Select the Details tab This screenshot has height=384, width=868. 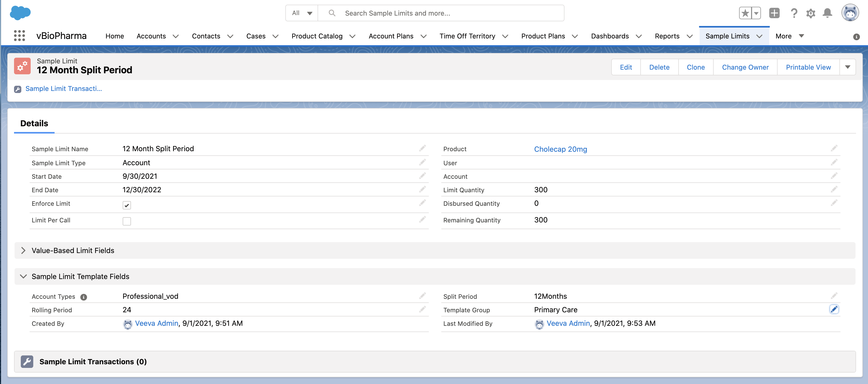(x=34, y=123)
